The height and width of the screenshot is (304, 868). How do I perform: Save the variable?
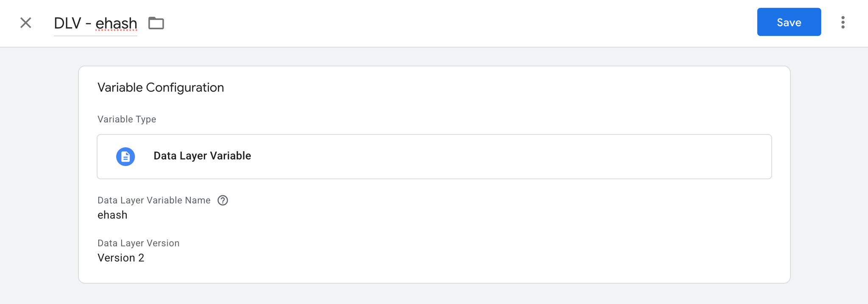(789, 22)
